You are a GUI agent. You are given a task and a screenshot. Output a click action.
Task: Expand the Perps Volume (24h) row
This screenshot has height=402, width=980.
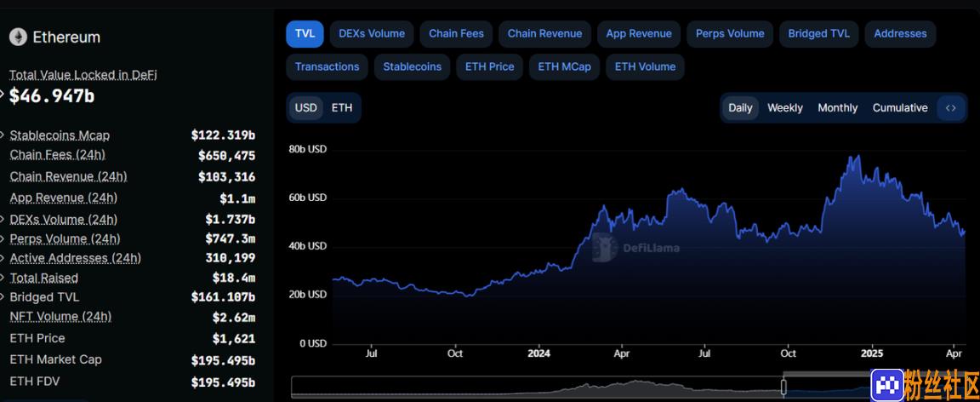[x=2, y=238]
